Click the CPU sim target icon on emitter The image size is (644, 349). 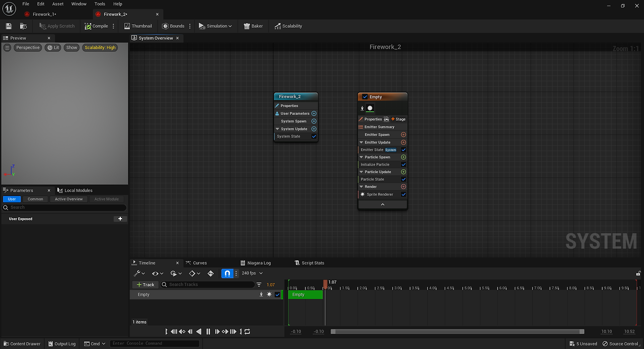386,119
